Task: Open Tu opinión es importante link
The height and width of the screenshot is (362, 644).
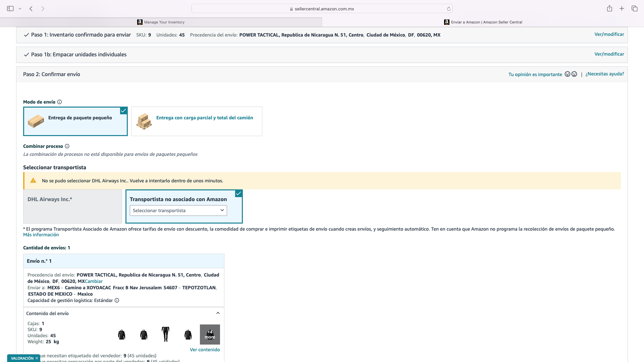Action: pyautogui.click(x=535, y=74)
